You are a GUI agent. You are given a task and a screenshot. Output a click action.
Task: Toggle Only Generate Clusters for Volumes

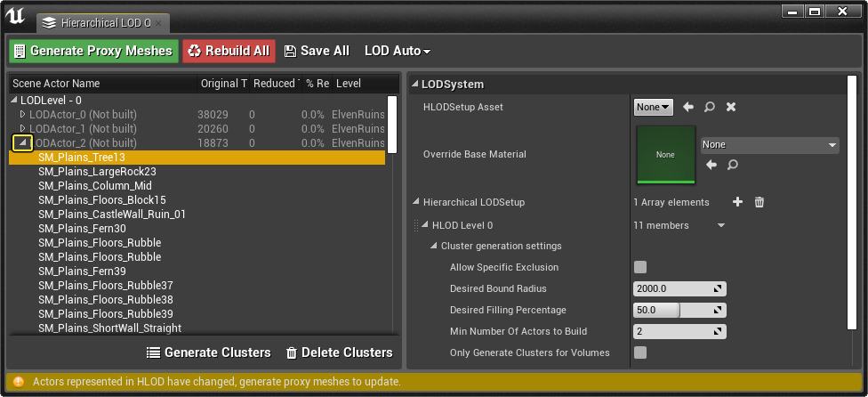point(640,352)
